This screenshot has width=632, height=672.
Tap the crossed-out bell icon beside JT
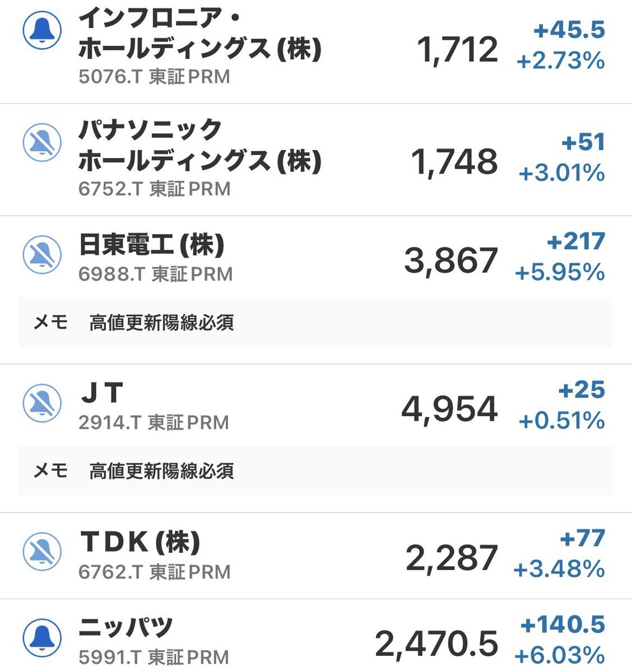(x=42, y=404)
